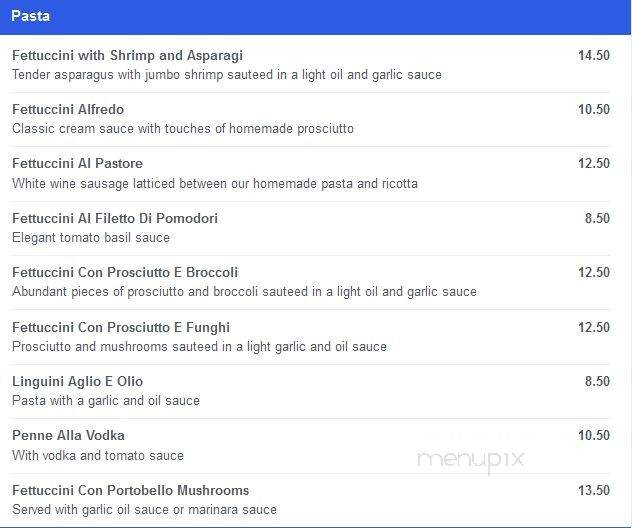
Task: Select Linguini Aglio E Olio item
Action: (77, 381)
